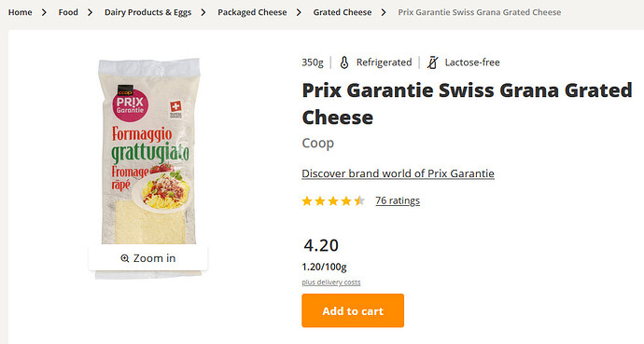Viewport: 644px width, 344px height.
Task: Open the Grated Cheese breadcrumb
Action: 343,12
